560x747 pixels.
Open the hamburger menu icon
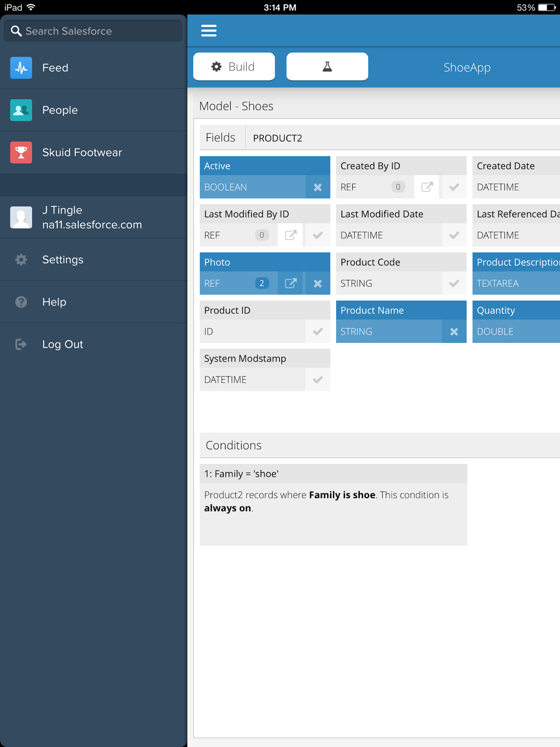[x=209, y=31]
